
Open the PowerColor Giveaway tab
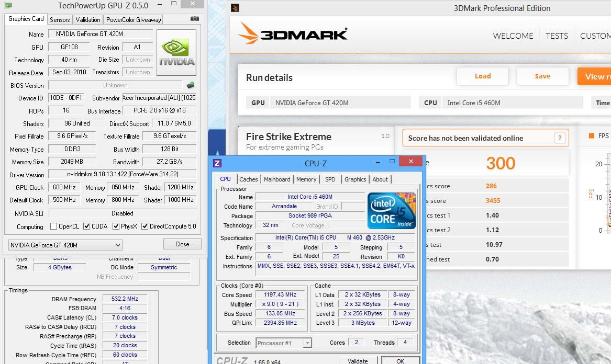[134, 19]
